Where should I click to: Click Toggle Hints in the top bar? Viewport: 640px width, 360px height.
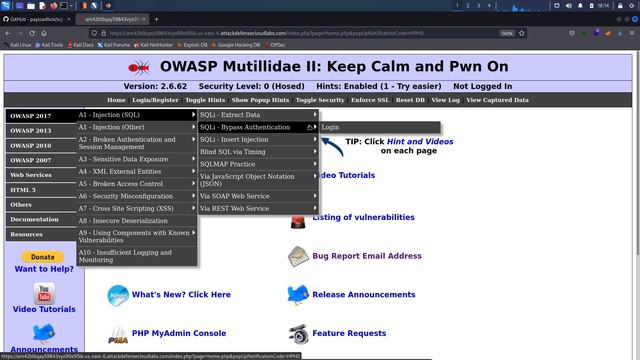click(205, 100)
